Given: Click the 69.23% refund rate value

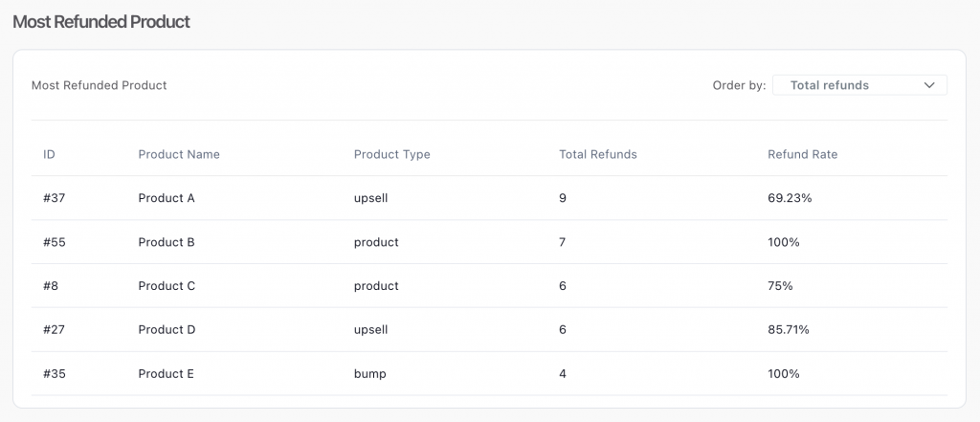Looking at the screenshot, I should tap(790, 198).
